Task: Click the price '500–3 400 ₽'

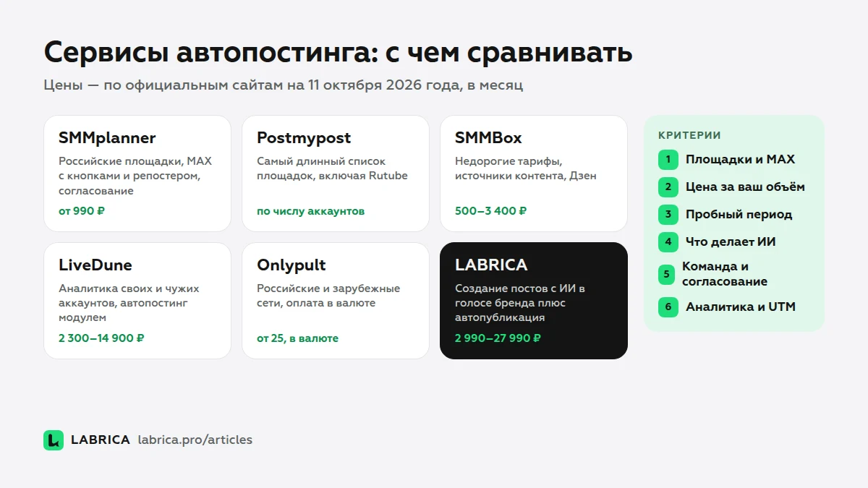Action: (491, 211)
